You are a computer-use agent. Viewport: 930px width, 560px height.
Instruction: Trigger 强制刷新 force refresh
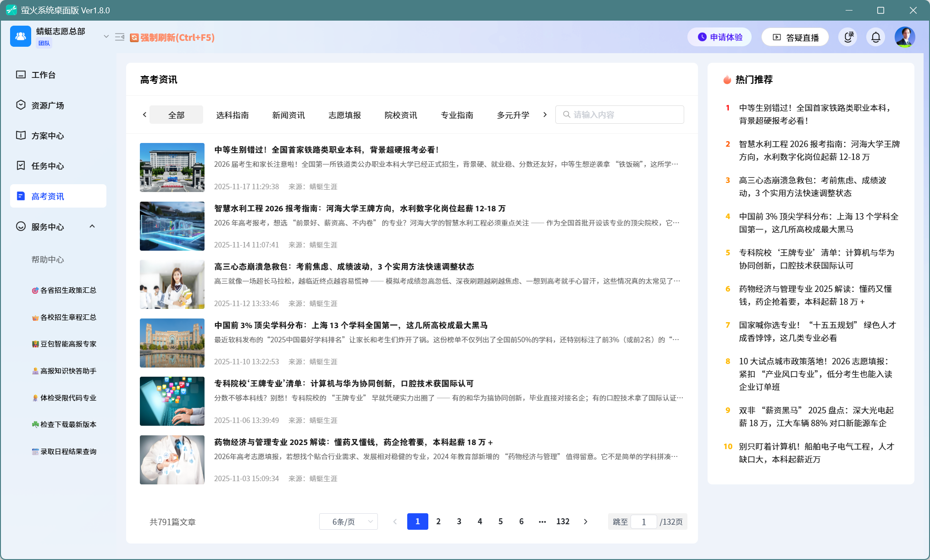click(173, 38)
